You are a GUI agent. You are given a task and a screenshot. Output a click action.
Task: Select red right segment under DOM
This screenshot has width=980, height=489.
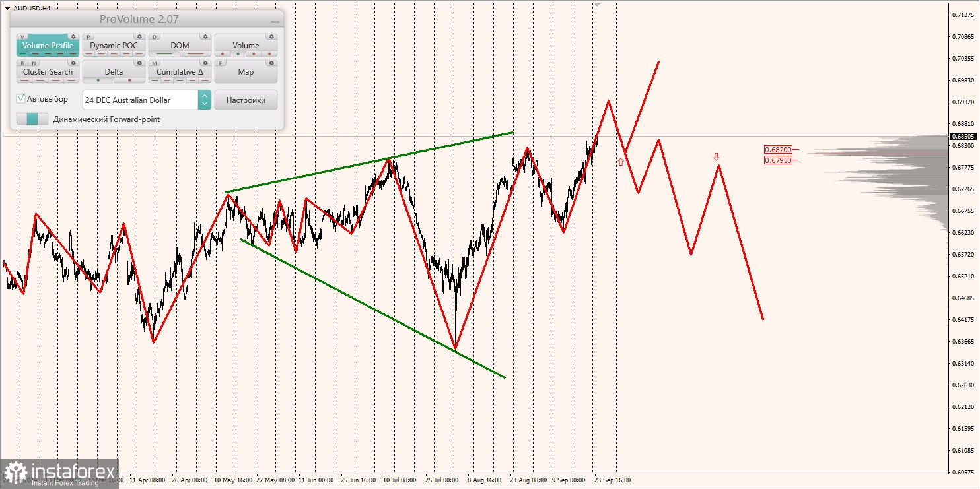point(195,53)
